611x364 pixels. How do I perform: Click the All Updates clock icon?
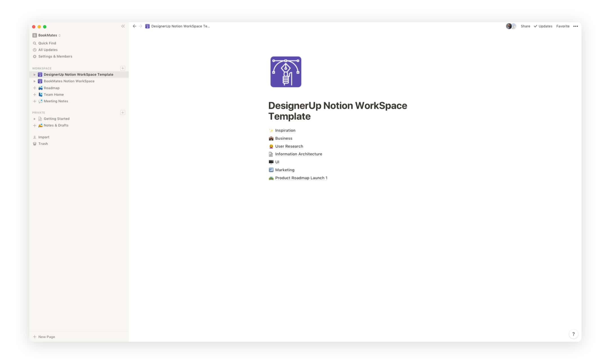[x=35, y=50]
